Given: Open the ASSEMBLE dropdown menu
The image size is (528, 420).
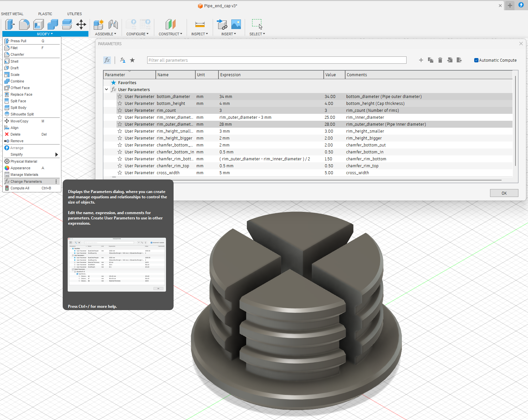Looking at the screenshot, I should pos(106,34).
